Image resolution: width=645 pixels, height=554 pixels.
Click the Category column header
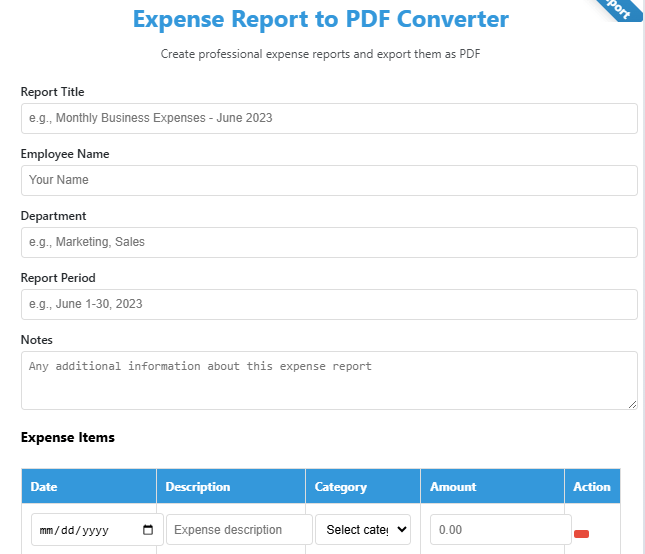(363, 487)
